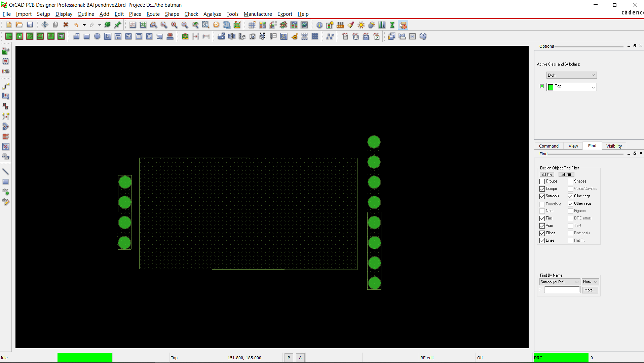Flip the design view
The image size is (644, 363).
237,25
